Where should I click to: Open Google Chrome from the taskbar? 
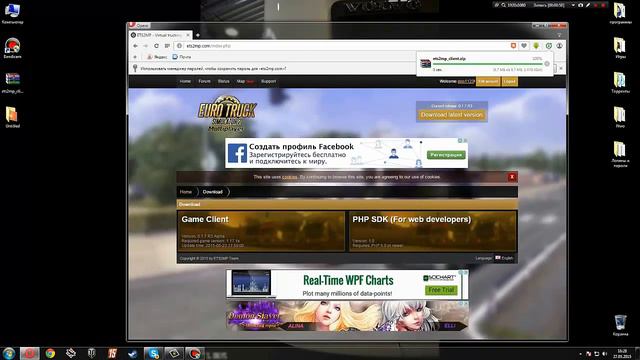[x=50, y=353]
